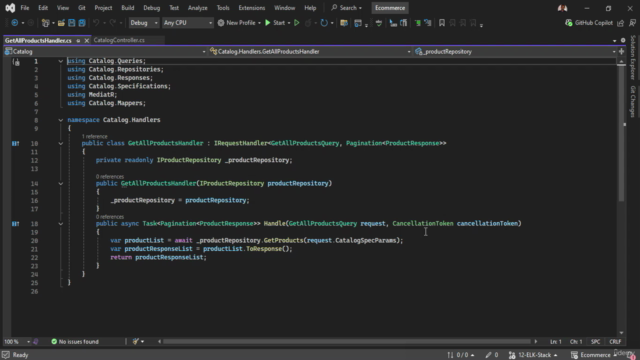Viewport: 640px width, 360px height.
Task: Click the comment out lines toolbar icon
Action: (x=418, y=23)
